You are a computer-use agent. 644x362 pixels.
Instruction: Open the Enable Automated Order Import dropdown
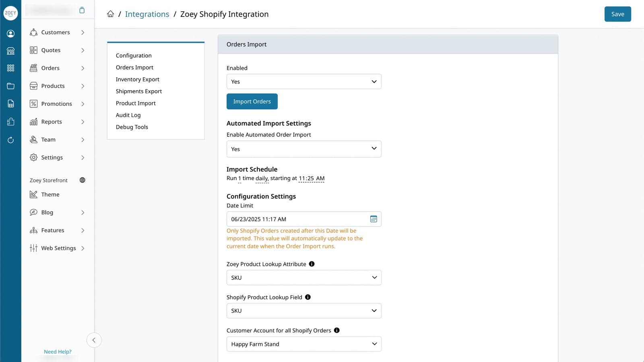click(x=304, y=149)
